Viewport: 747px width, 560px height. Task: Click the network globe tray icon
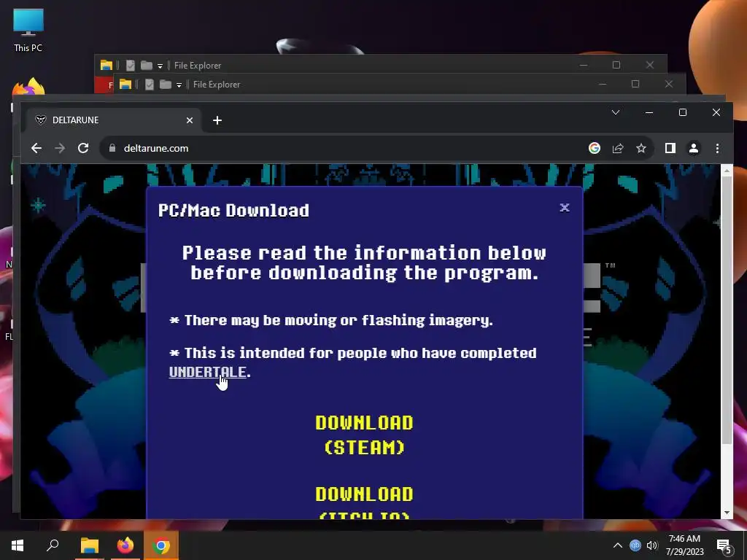tap(635, 545)
